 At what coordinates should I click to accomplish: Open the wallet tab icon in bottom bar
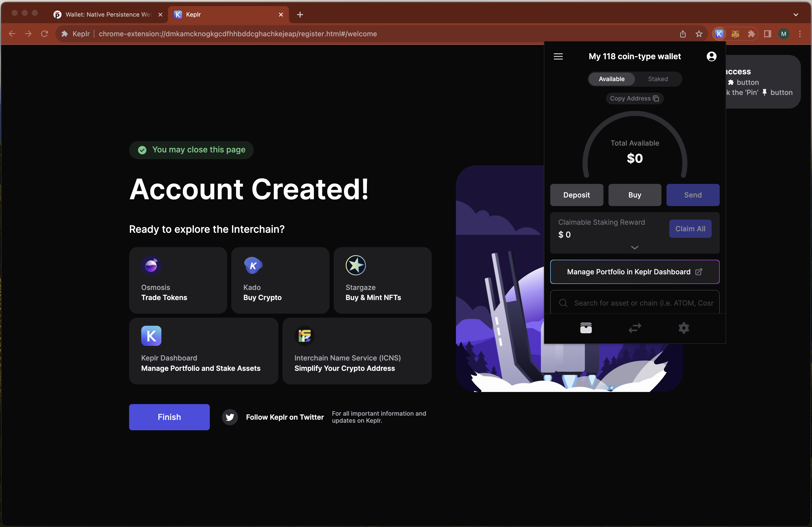pos(586,328)
